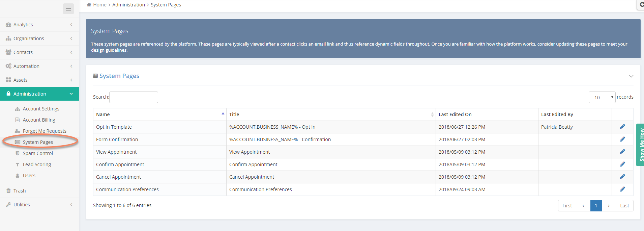
Task: Open Lead Scoring in sidebar
Action: [37, 164]
